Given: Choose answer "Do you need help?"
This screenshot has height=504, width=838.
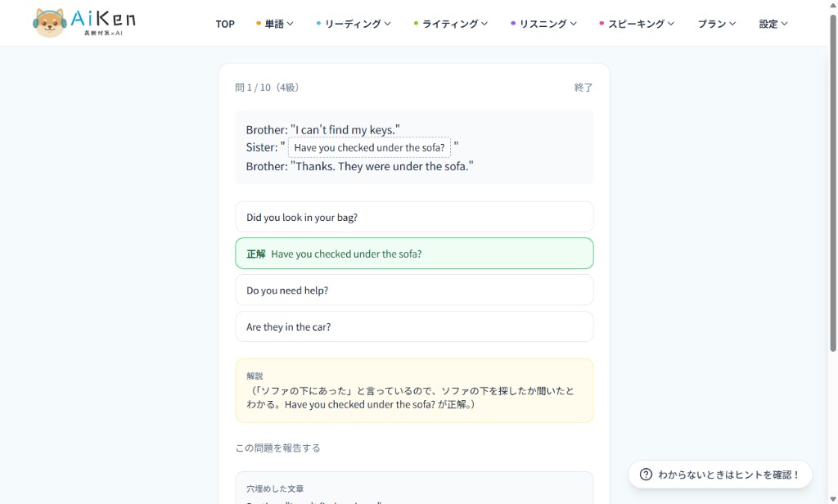Looking at the screenshot, I should [x=414, y=290].
